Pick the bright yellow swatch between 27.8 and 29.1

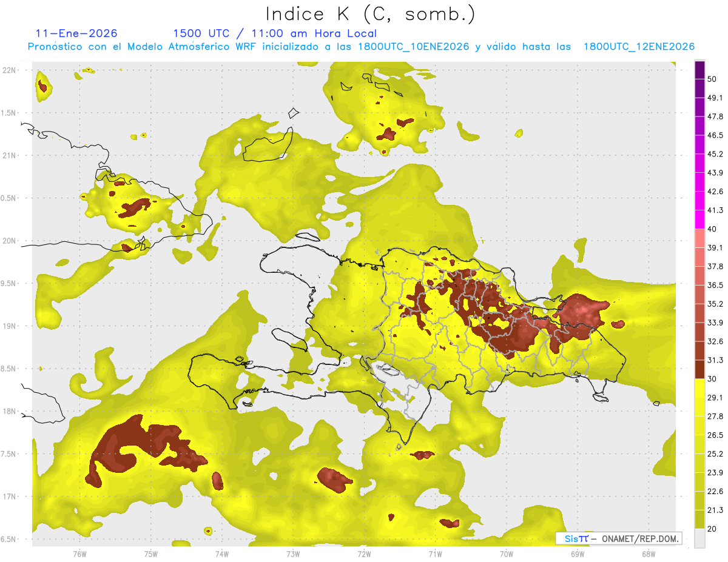[x=699, y=407]
